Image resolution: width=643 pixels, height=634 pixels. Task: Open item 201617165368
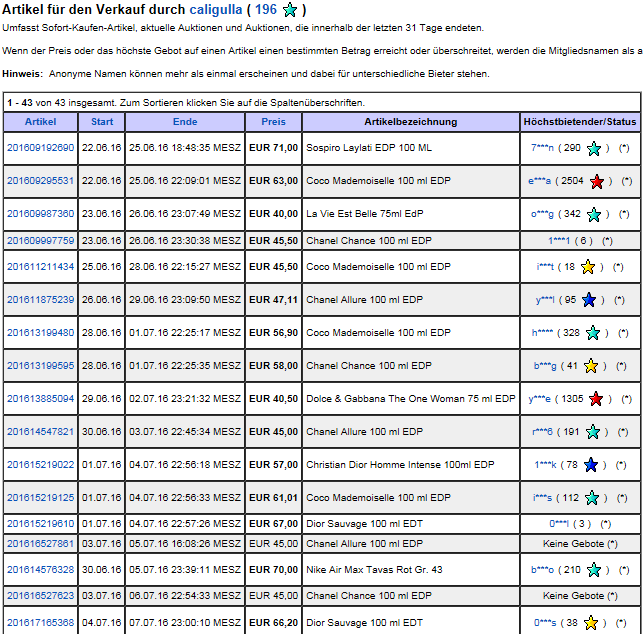(x=40, y=623)
